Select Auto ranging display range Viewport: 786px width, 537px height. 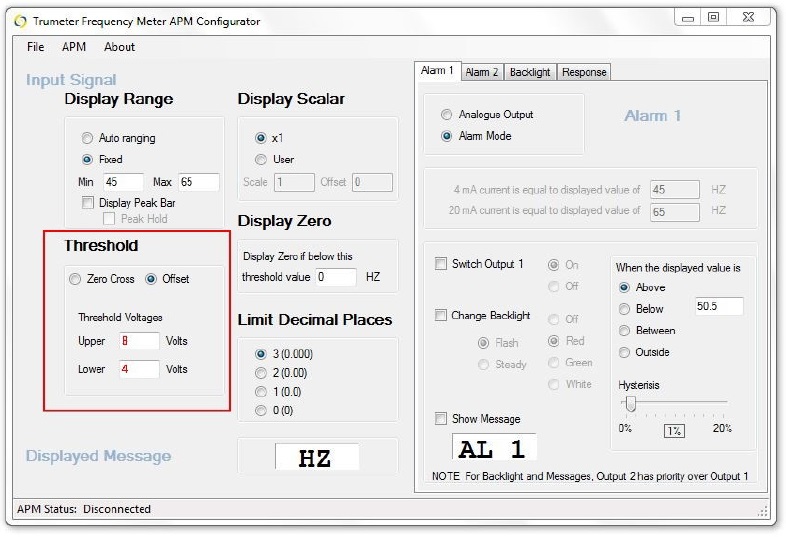point(87,138)
